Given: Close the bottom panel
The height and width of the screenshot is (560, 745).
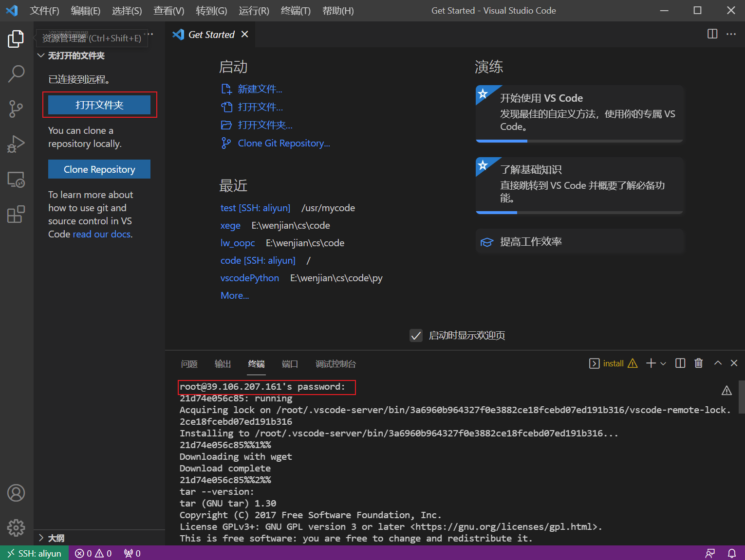Looking at the screenshot, I should point(734,363).
